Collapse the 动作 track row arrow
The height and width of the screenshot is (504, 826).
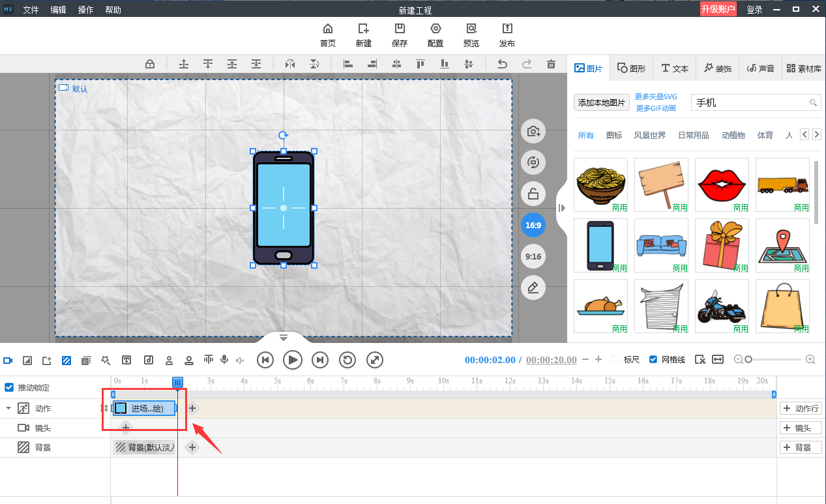click(x=8, y=409)
